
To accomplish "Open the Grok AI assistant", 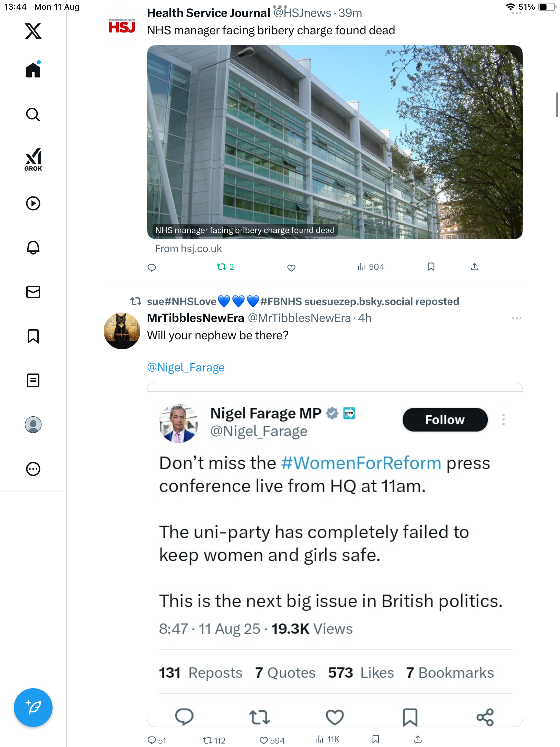I will (33, 159).
